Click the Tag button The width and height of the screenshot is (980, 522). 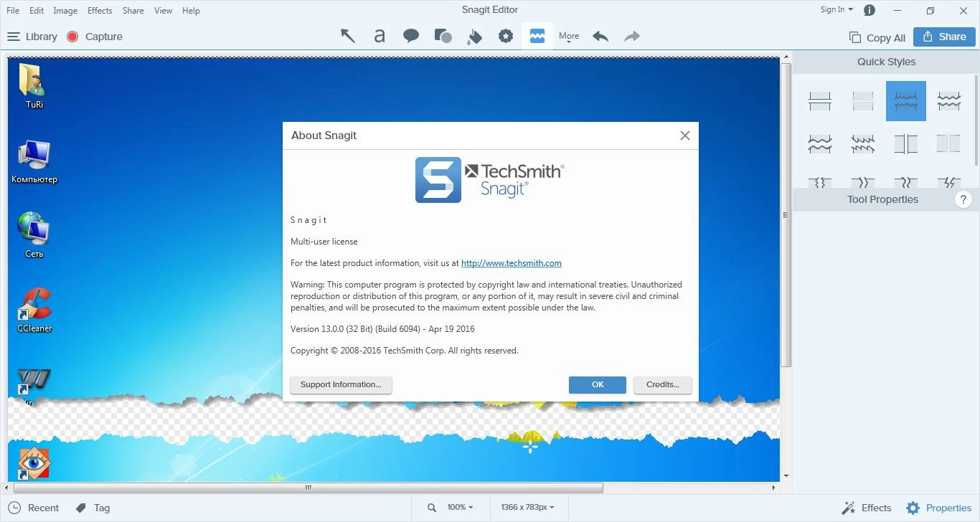click(x=93, y=508)
